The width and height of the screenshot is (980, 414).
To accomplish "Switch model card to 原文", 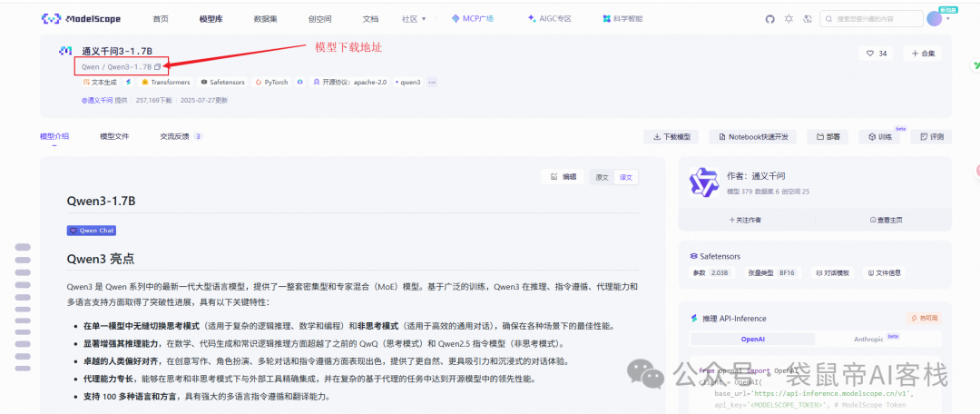I will pos(602,178).
